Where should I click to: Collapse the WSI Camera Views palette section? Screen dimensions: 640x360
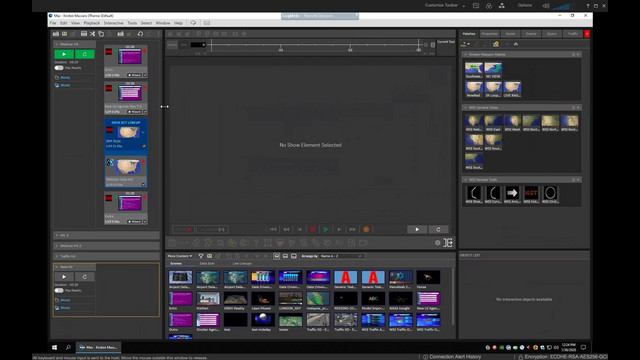point(466,108)
